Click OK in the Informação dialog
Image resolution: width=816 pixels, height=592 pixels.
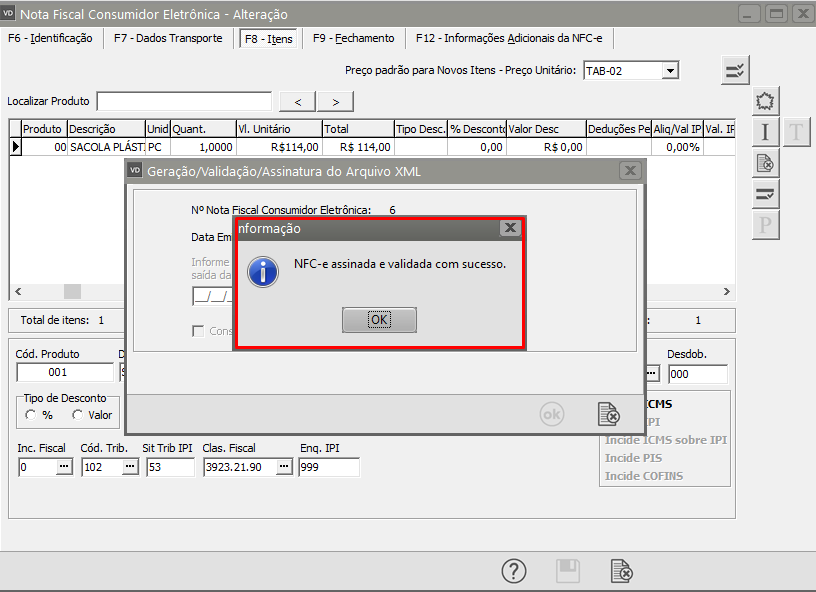(x=379, y=319)
